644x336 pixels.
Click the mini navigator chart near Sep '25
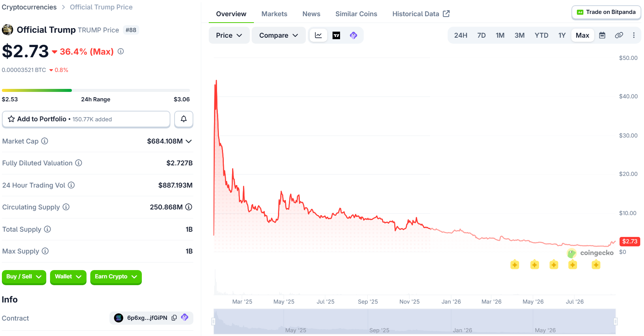click(379, 330)
